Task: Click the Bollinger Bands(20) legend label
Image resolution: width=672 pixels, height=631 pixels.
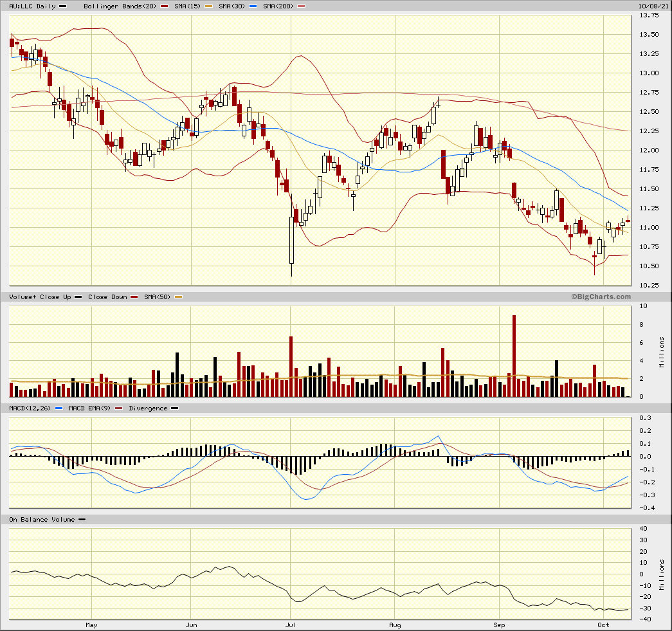Action: [120, 6]
